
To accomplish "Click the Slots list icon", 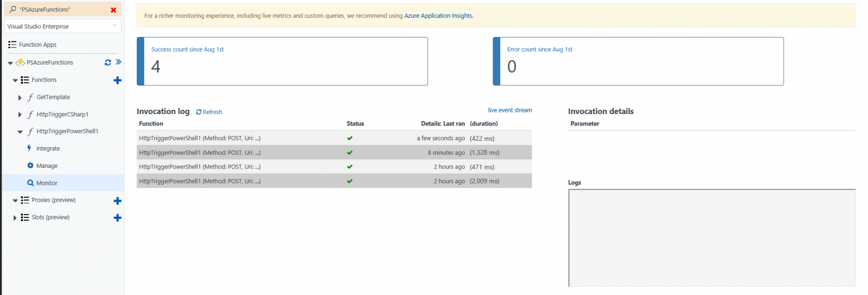I will [x=25, y=217].
